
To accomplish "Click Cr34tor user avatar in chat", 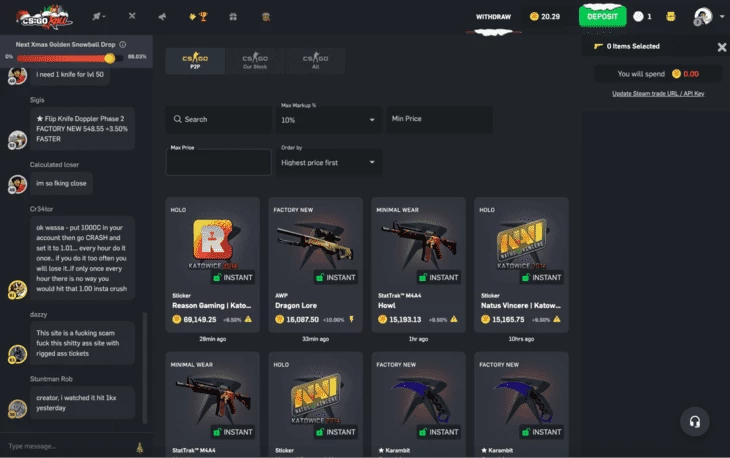I will [x=17, y=290].
